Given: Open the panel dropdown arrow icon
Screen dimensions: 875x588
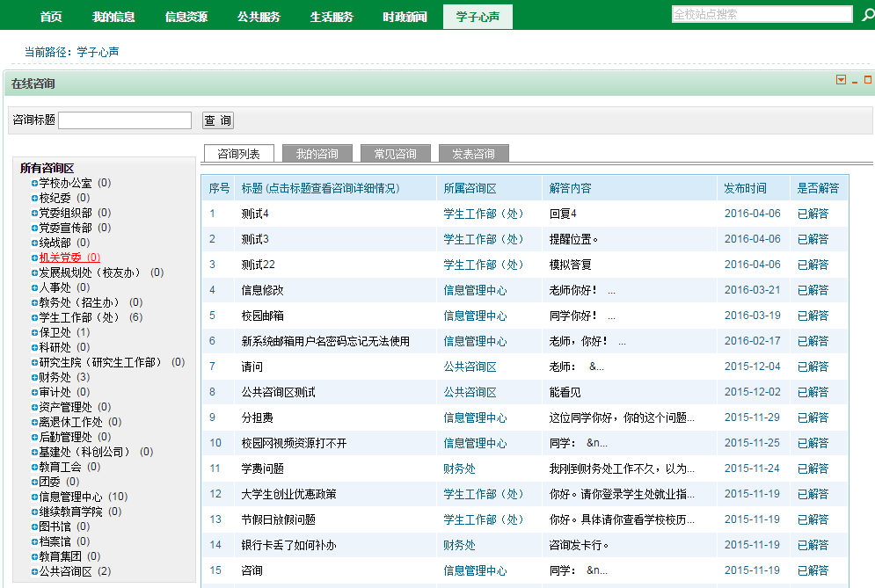Looking at the screenshot, I should coord(841,80).
